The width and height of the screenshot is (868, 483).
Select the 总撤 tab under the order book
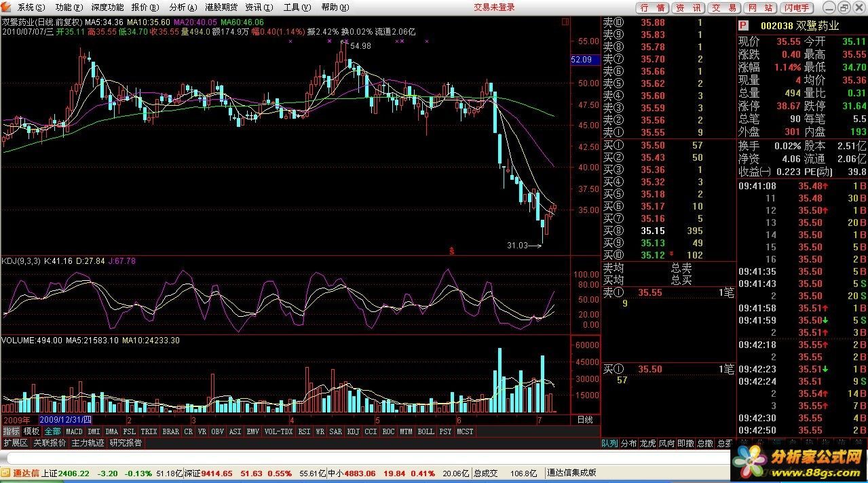[x=704, y=443]
